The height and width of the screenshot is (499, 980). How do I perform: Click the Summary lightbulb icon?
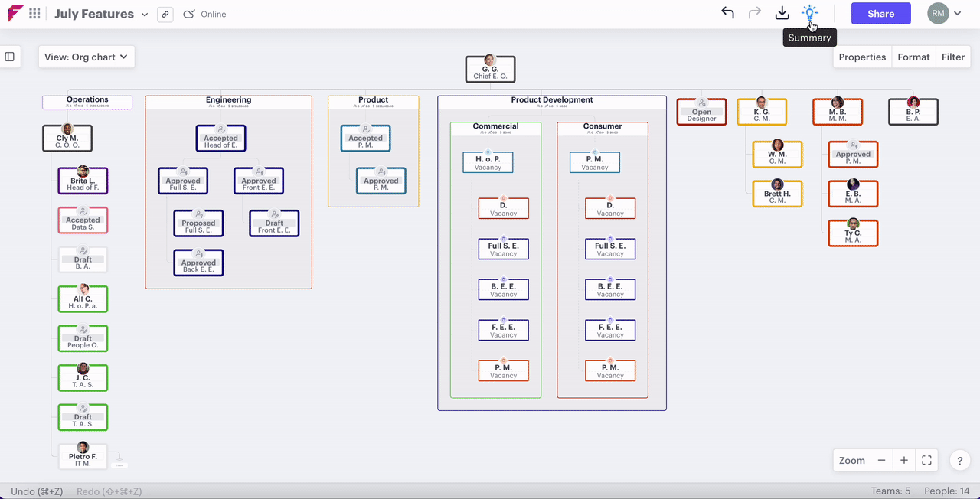point(809,13)
